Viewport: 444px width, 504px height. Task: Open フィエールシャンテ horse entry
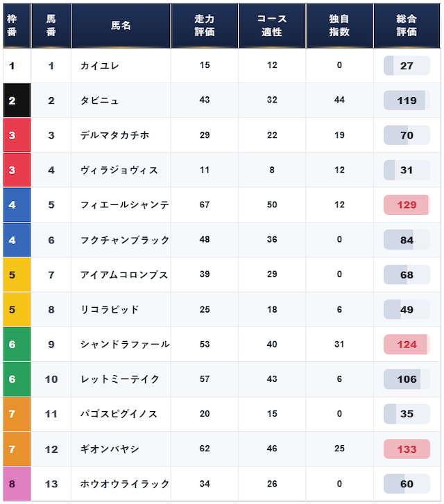pos(125,205)
